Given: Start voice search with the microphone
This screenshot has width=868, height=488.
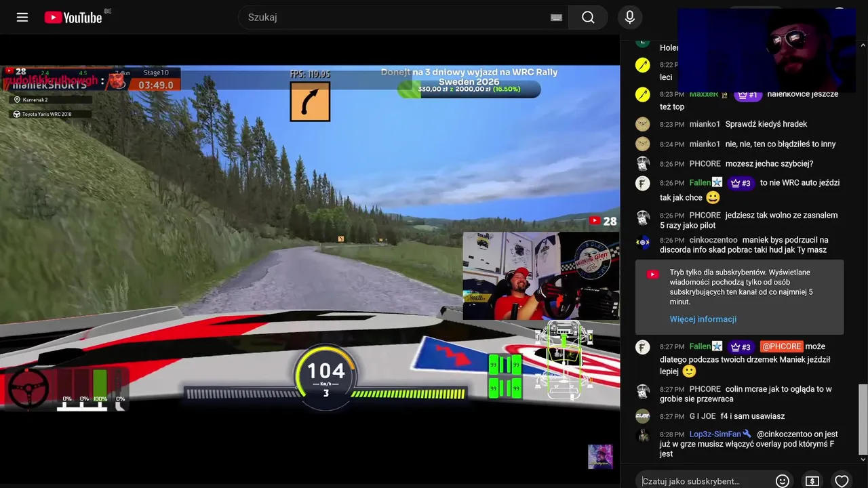Looking at the screenshot, I should (630, 17).
